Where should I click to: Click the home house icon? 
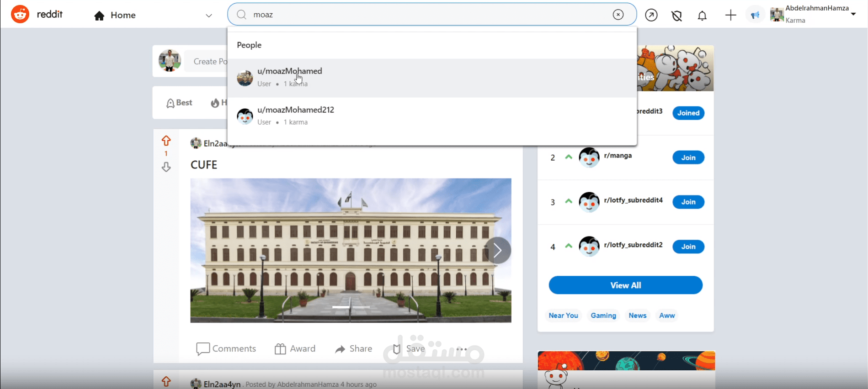tap(99, 16)
